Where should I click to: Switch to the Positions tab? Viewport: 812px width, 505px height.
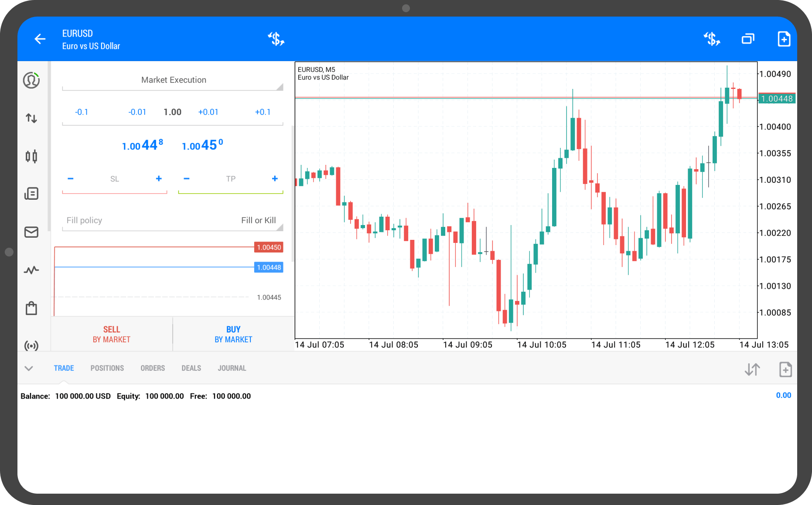pos(107,369)
